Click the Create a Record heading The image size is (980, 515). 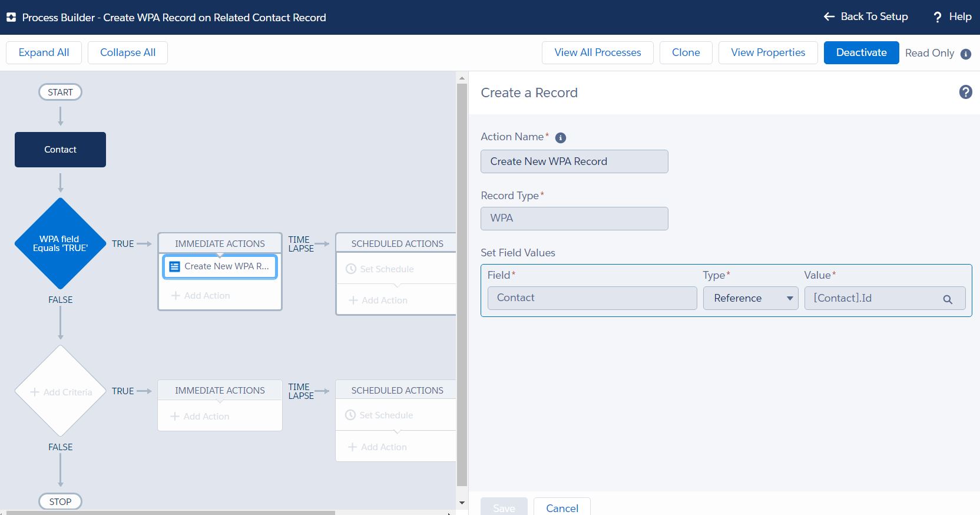coord(529,93)
